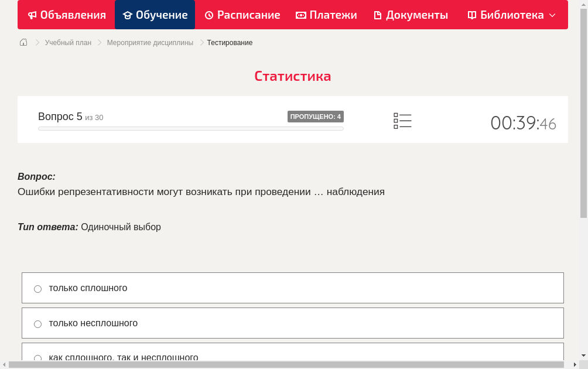Click the megaphone icon next to Объявления
The image size is (588, 369).
click(32, 15)
